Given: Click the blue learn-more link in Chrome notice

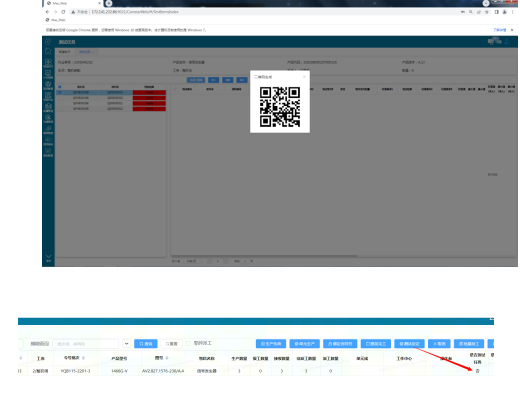Looking at the screenshot, I should (x=499, y=30).
